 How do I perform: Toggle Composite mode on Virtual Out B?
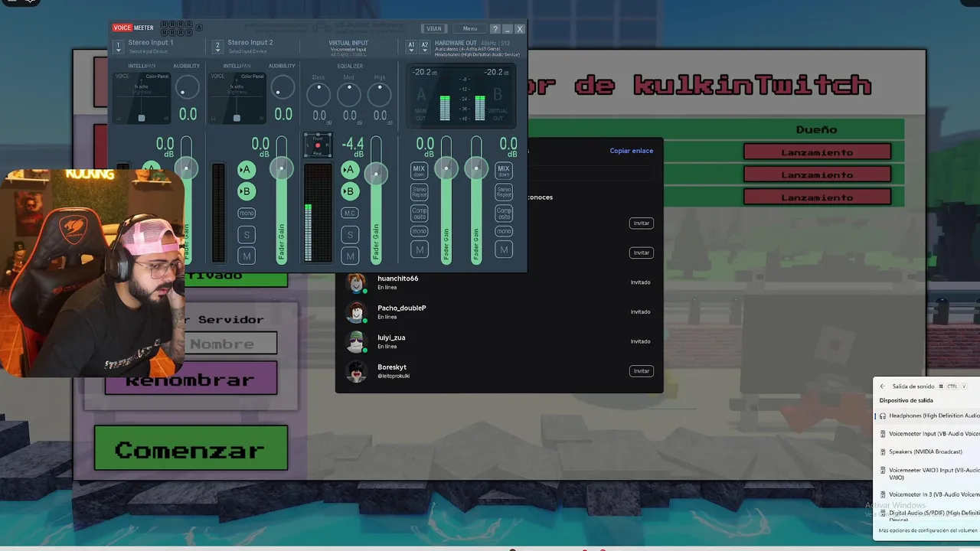pos(504,213)
